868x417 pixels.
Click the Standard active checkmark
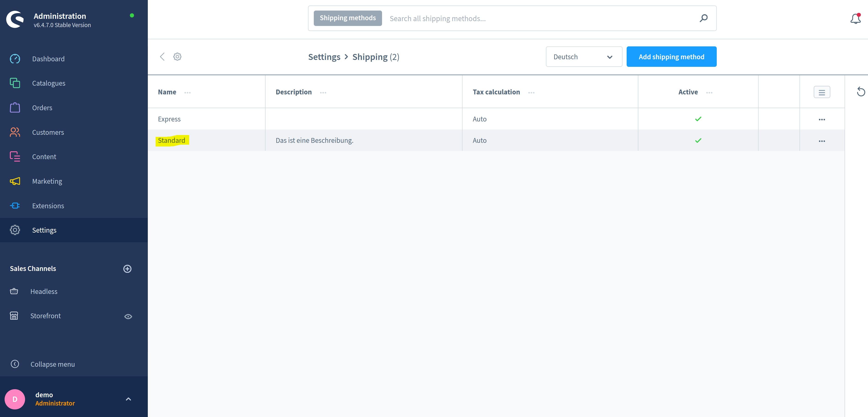[x=698, y=140]
